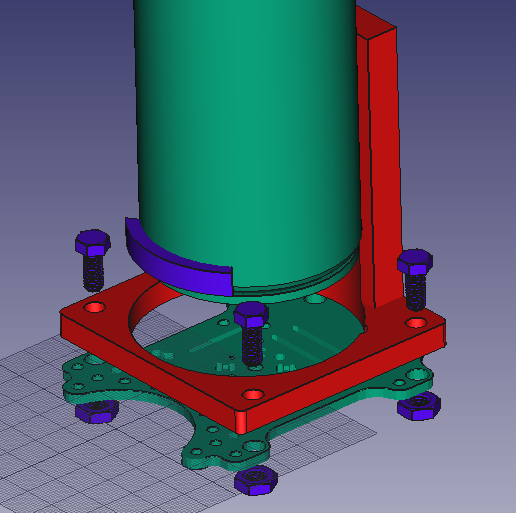Click the left corner hole of red plate
516x513 pixels.
pos(95,307)
